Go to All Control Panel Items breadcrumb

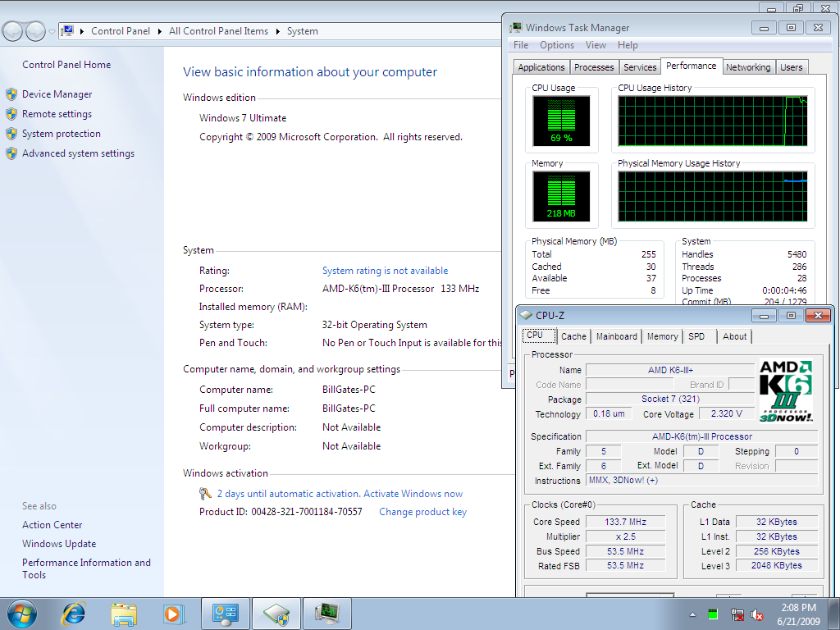[x=218, y=31]
